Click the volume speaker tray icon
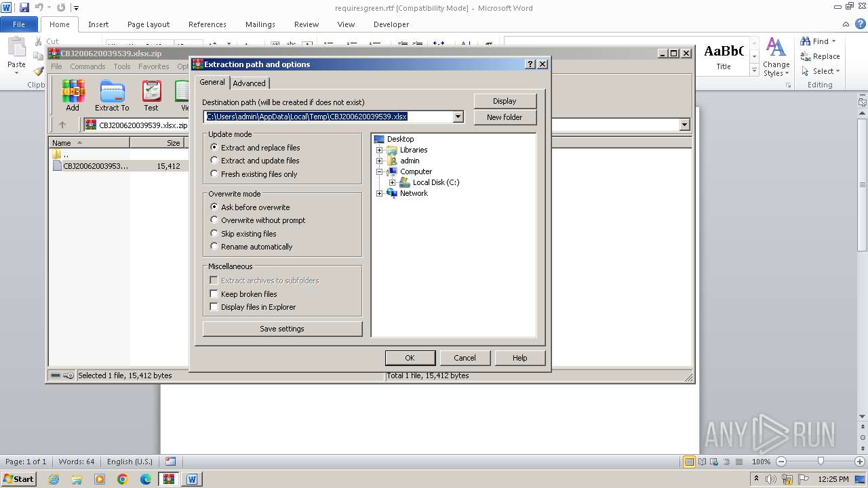The height and width of the screenshot is (488, 868). (772, 479)
